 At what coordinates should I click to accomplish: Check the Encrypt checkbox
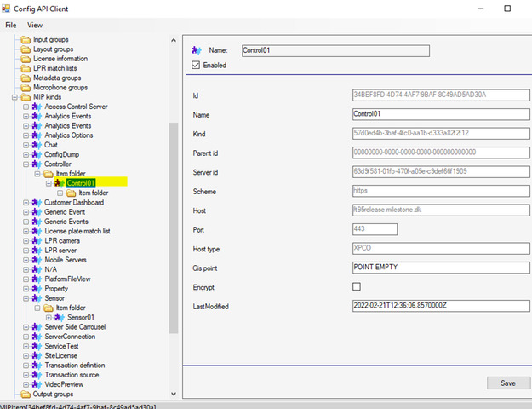tap(358, 286)
